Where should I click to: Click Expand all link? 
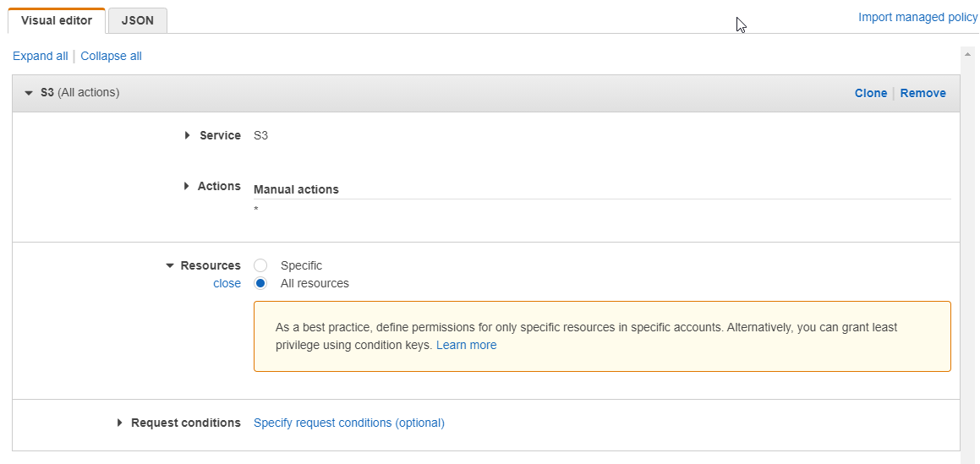coord(40,57)
